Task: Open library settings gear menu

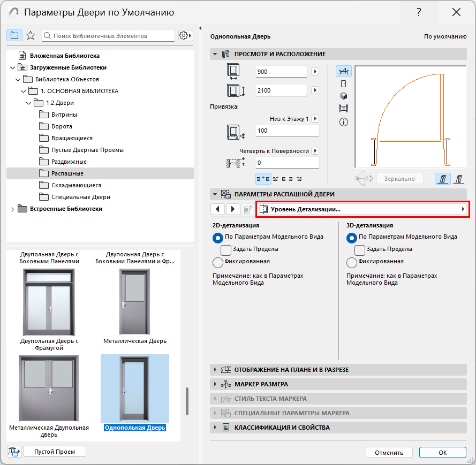Action: [x=185, y=35]
